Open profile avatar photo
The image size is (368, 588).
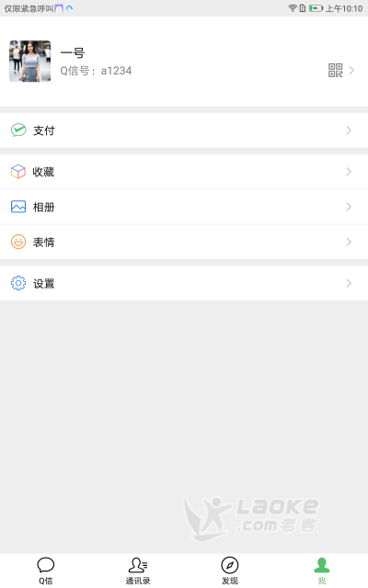[x=30, y=62]
